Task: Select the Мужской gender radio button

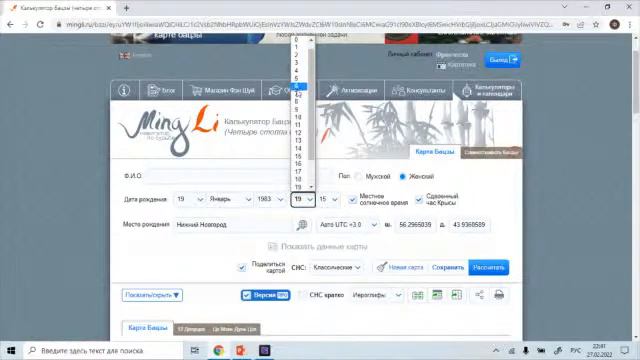Action: click(x=359, y=176)
